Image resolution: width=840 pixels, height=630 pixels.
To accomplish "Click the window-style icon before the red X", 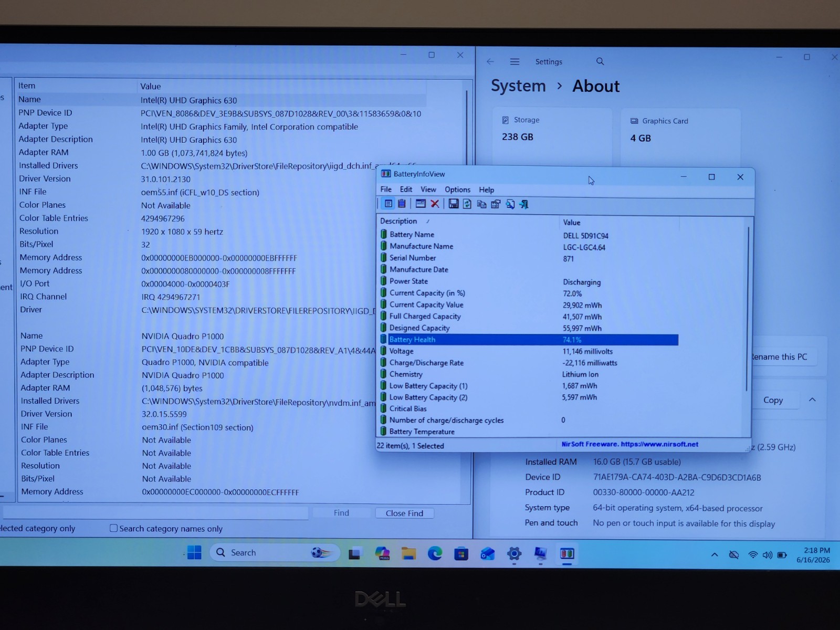I will (421, 204).
